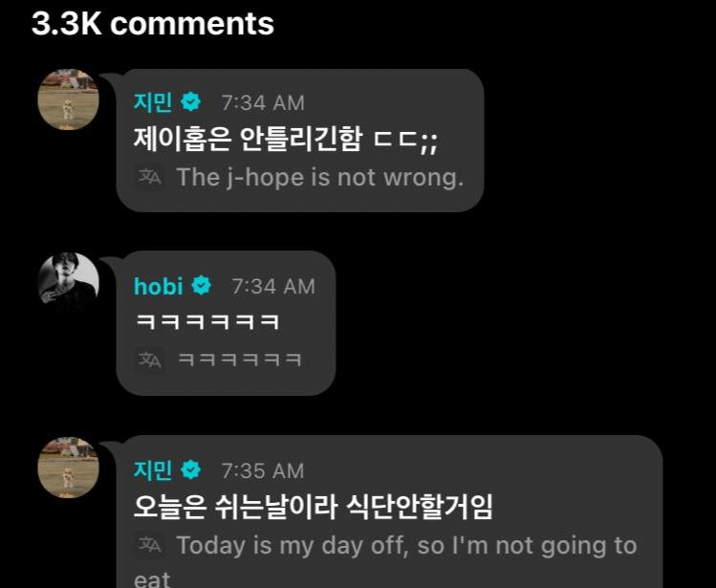Tap hobi's bright ㅋㅋㅋㅋㅋㅋ comment text
The width and height of the screenshot is (716, 588).
(207, 321)
